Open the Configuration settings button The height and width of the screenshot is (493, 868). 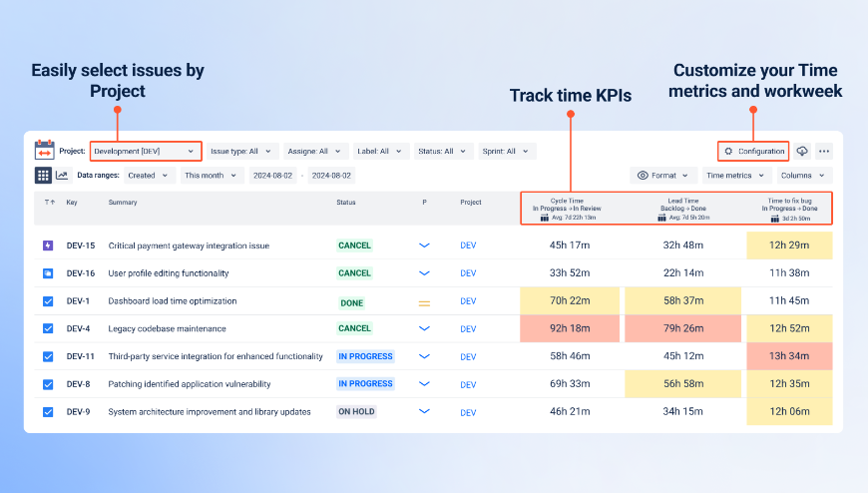pyautogui.click(x=753, y=152)
